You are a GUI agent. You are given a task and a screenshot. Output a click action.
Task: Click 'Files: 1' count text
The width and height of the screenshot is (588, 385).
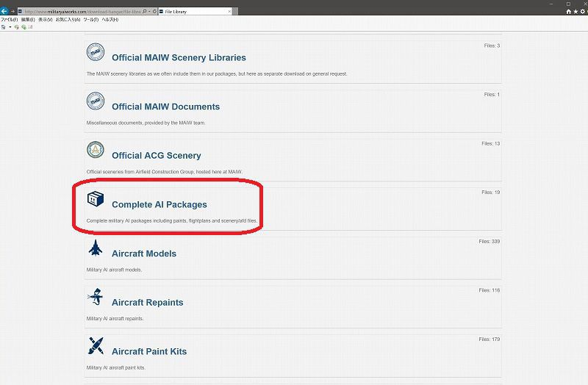coord(492,95)
